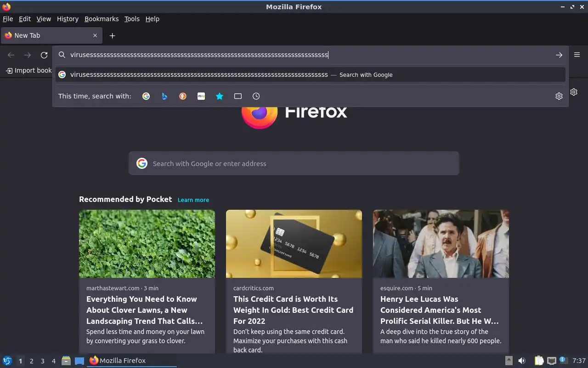Open New Tab page personalize gear

574,92
